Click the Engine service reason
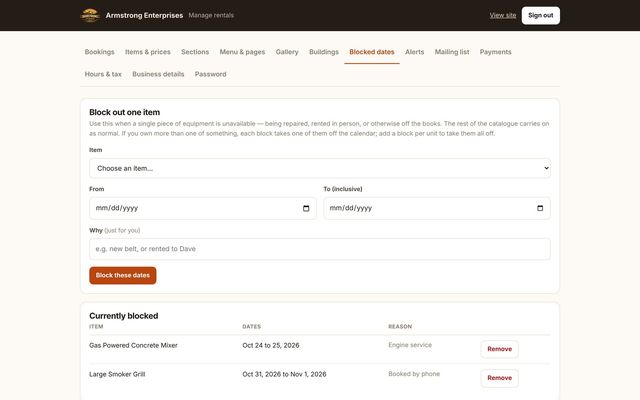The width and height of the screenshot is (640, 400). [410, 345]
